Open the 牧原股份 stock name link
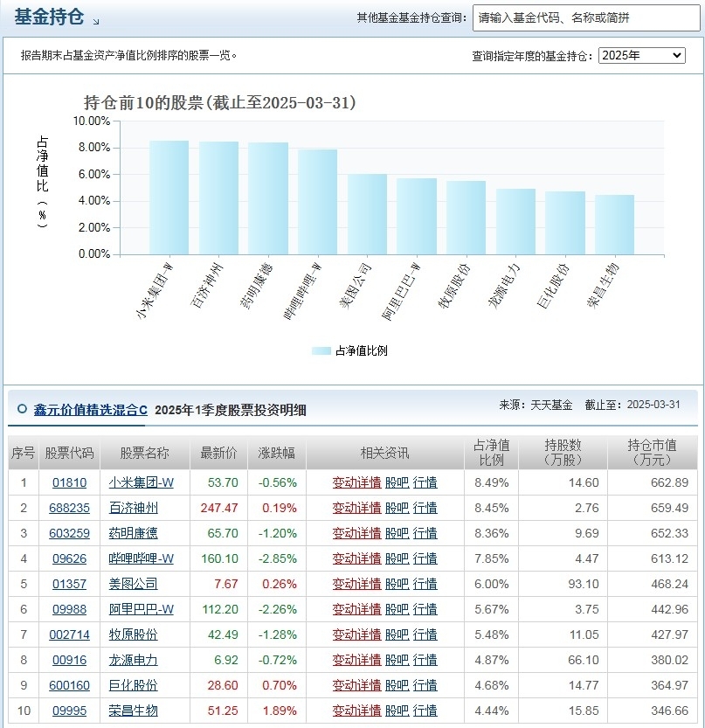The image size is (705, 728). 133,634
